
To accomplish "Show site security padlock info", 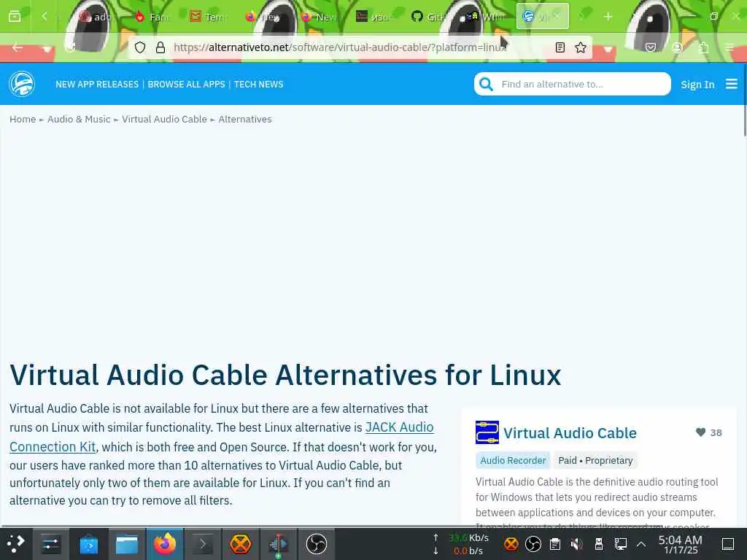I will point(160,47).
